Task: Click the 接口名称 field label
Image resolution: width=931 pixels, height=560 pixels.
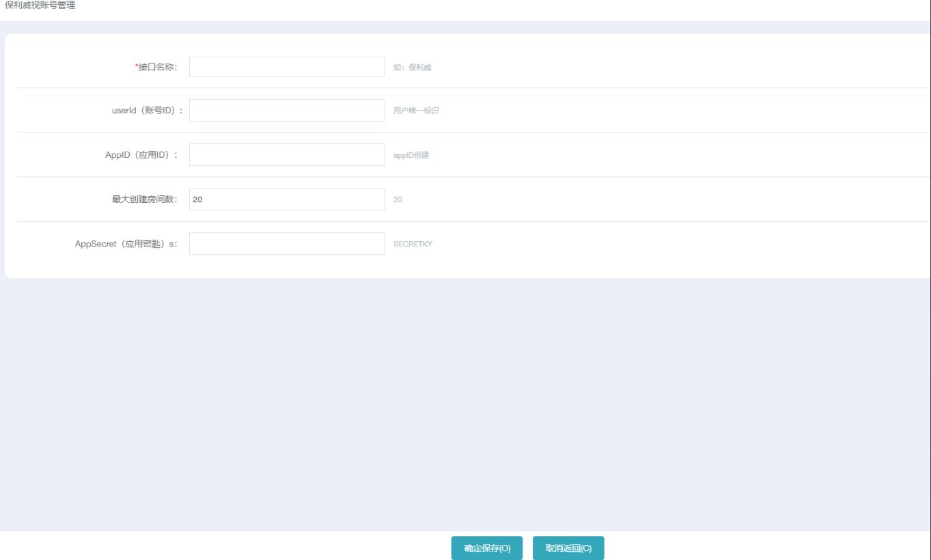Action: click(x=158, y=67)
